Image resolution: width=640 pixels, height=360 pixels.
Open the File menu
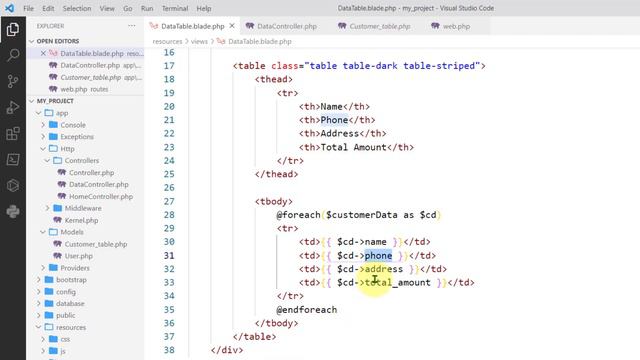pyautogui.click(x=29, y=8)
